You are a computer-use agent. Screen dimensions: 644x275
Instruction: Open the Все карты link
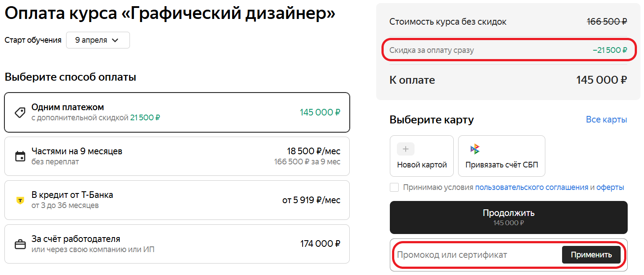[x=606, y=120]
